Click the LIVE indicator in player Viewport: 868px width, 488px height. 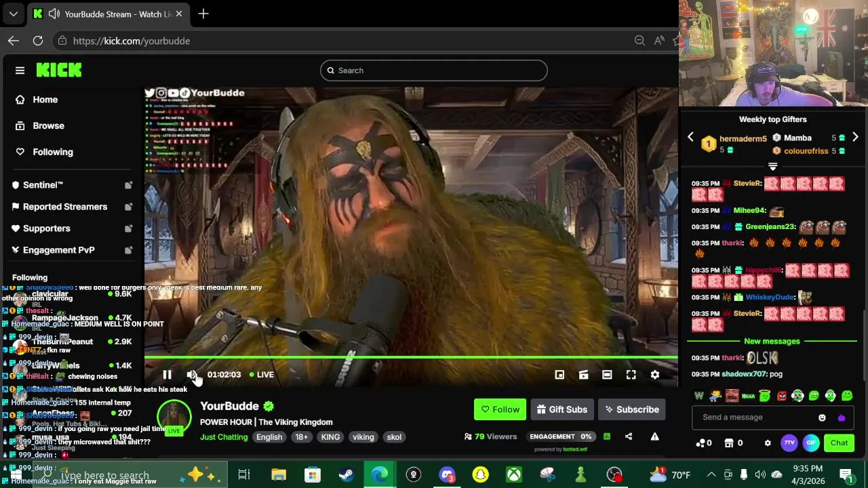(x=262, y=375)
